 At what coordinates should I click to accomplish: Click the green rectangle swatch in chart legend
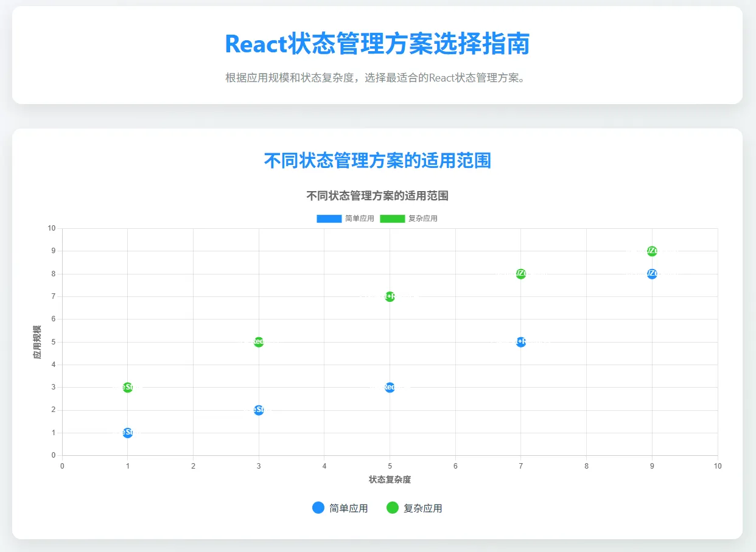[x=393, y=218]
